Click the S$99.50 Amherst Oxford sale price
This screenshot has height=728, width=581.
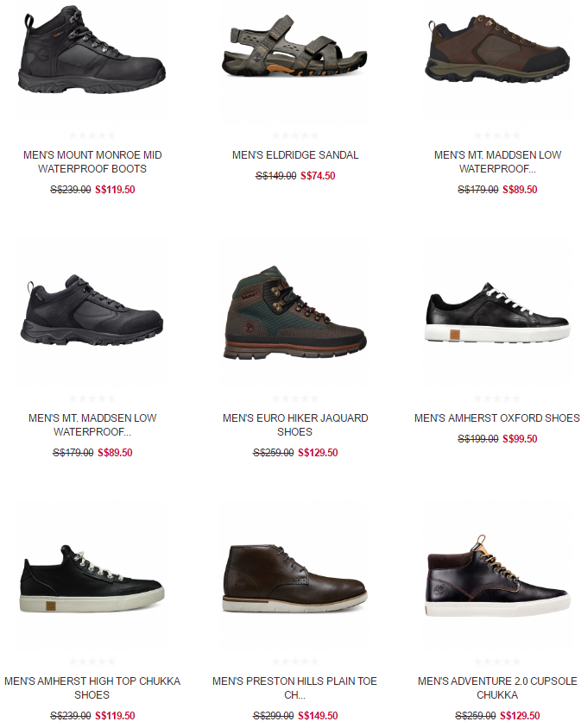point(520,439)
